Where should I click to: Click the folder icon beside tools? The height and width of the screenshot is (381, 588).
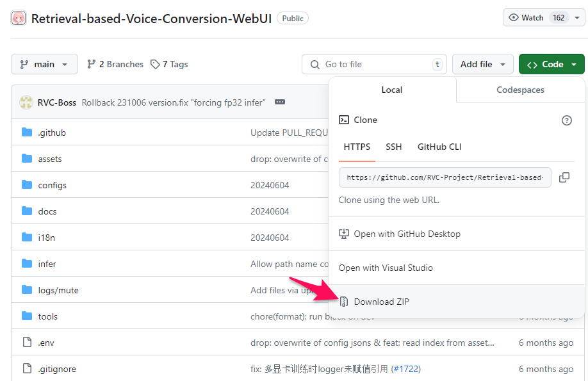coord(27,316)
